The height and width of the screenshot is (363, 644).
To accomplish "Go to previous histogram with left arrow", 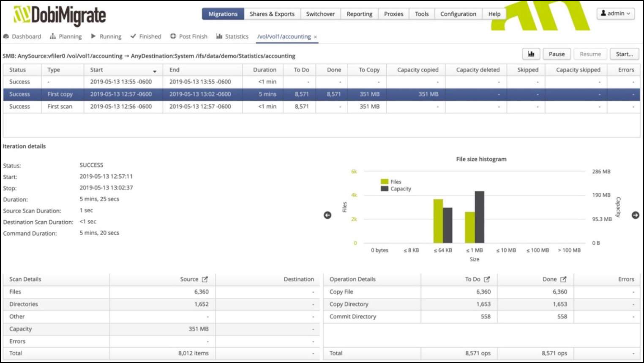I will (x=327, y=215).
